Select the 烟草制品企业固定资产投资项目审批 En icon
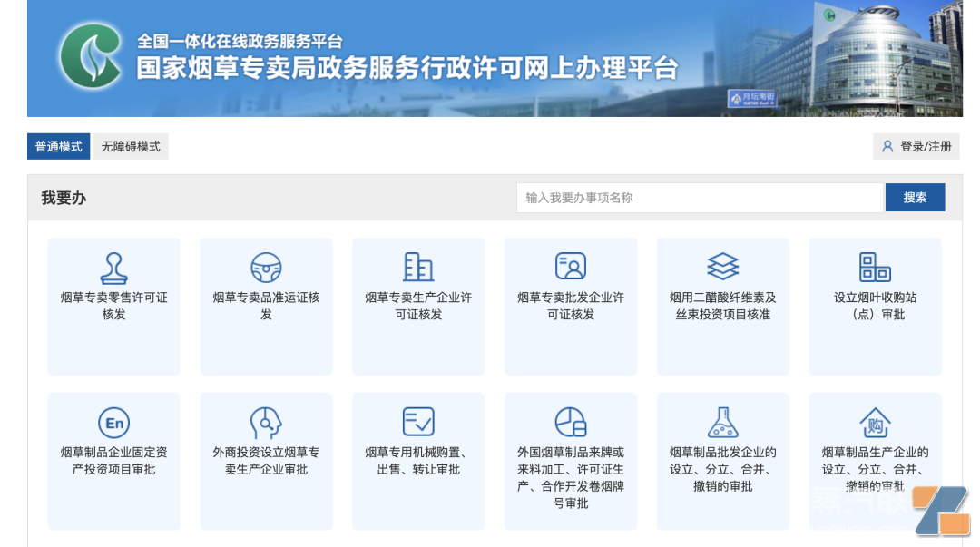Viewport: 980px width, 547px height. pyautogui.click(x=113, y=423)
